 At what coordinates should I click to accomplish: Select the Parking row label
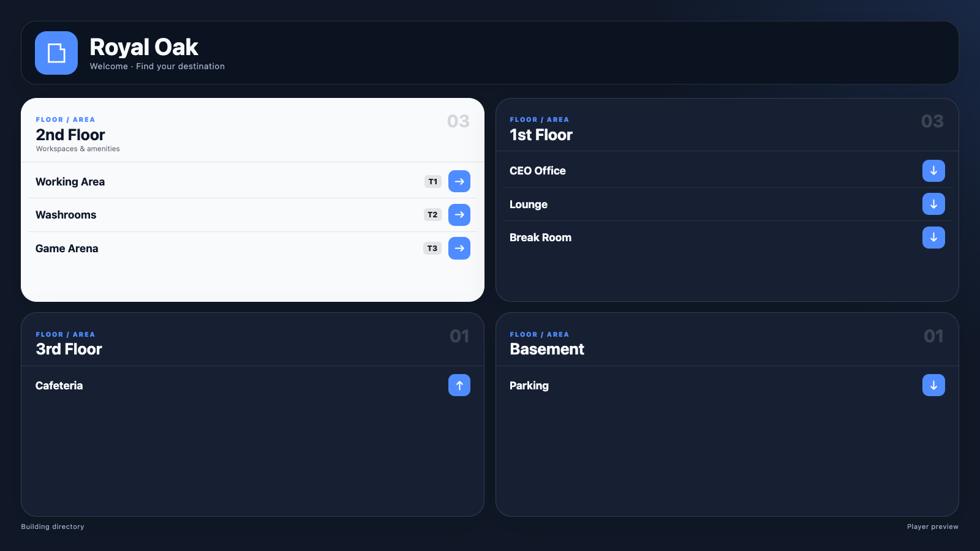[x=529, y=386]
